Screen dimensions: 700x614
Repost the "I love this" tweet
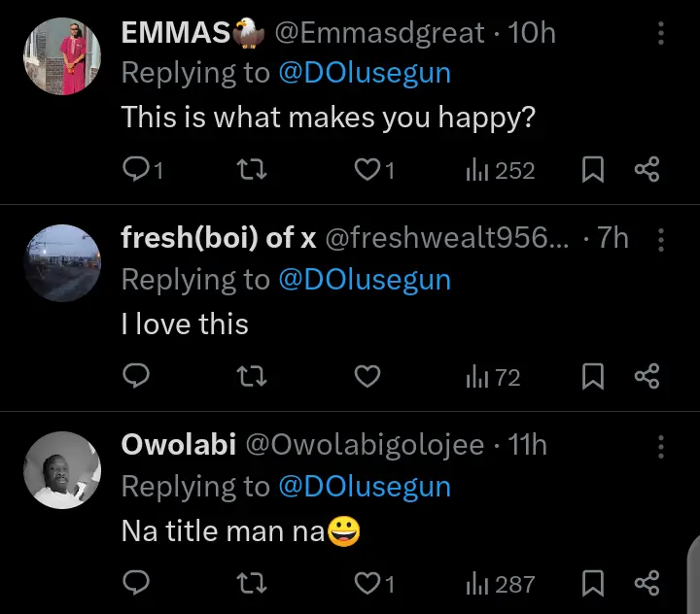click(252, 376)
